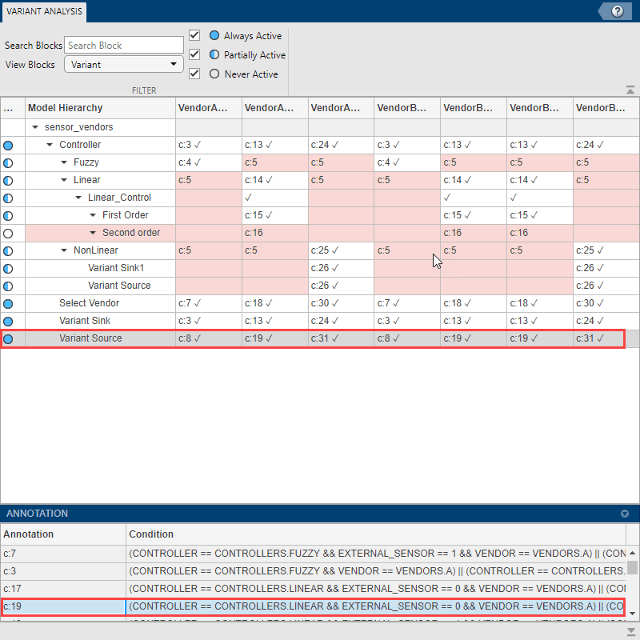
Task: Collapse the sensor_vendors tree node
Action: 35,127
